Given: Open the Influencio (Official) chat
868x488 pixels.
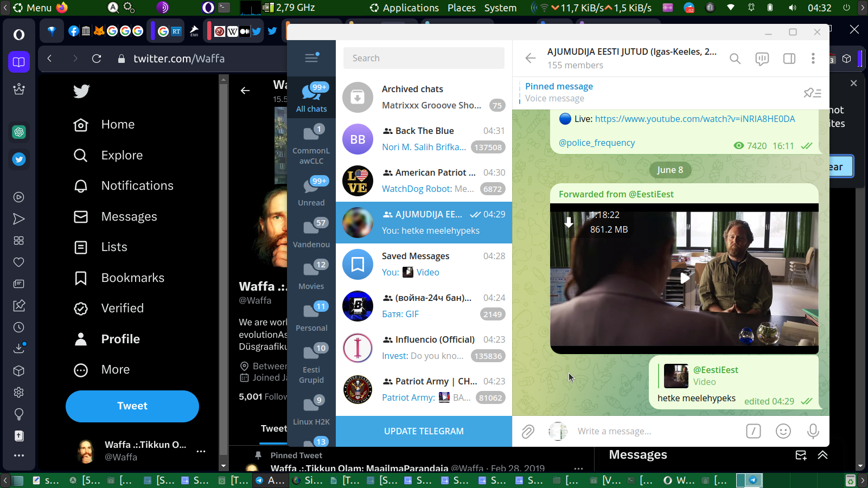Looking at the screenshot, I should 424,348.
